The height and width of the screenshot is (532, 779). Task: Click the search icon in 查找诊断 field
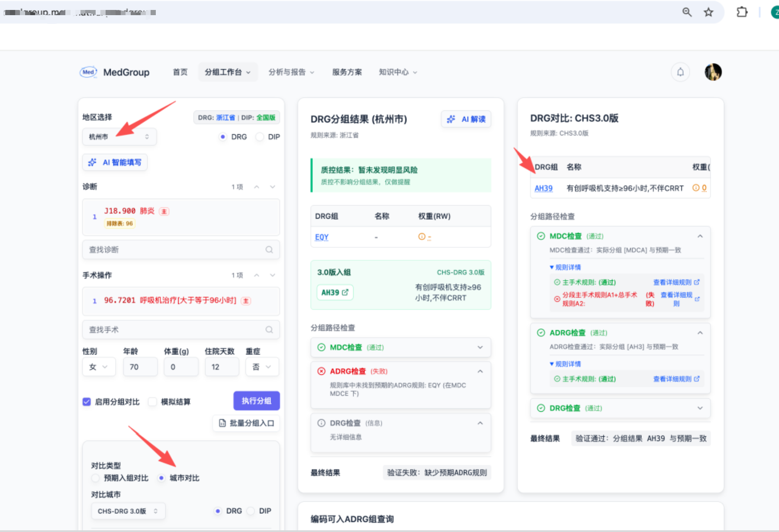pyautogui.click(x=269, y=250)
